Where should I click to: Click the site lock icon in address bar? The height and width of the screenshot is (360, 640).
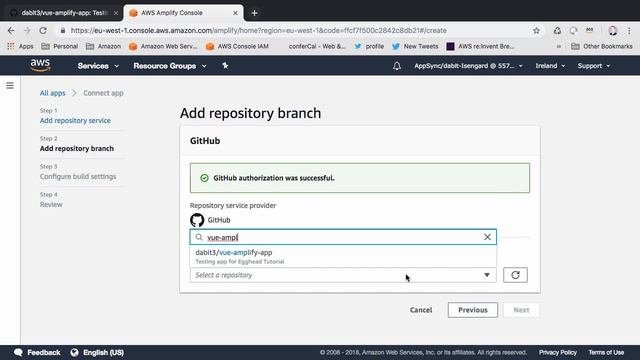pyautogui.click(x=63, y=31)
